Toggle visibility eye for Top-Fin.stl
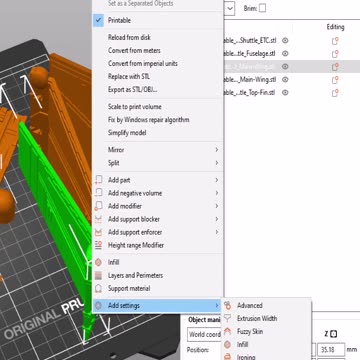Screen dimensions: 360x360 285,93
